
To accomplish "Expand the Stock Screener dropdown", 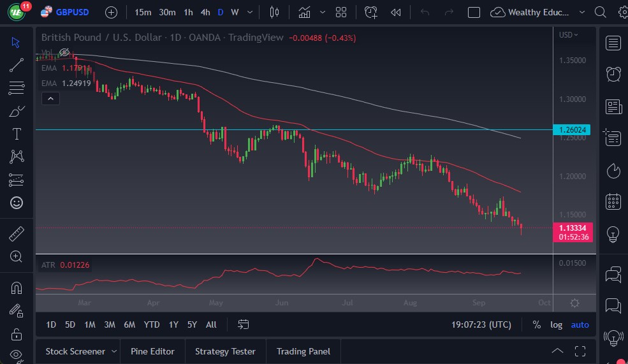I will pyautogui.click(x=113, y=351).
